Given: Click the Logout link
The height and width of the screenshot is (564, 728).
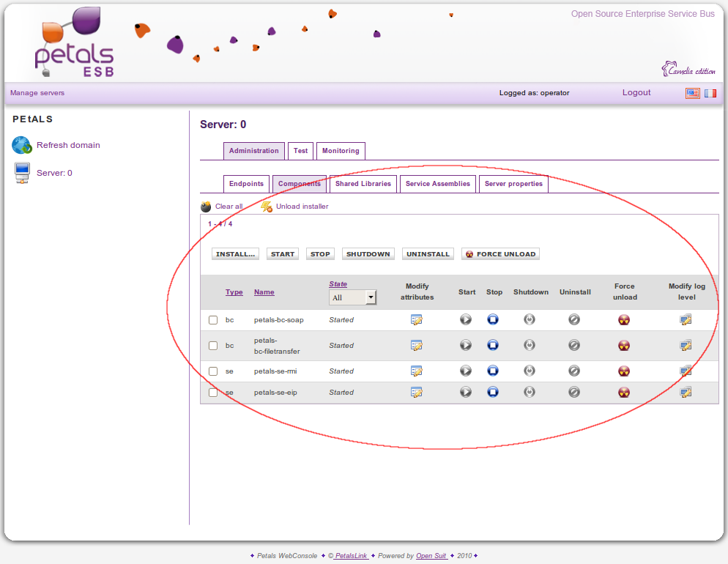Looking at the screenshot, I should (636, 93).
